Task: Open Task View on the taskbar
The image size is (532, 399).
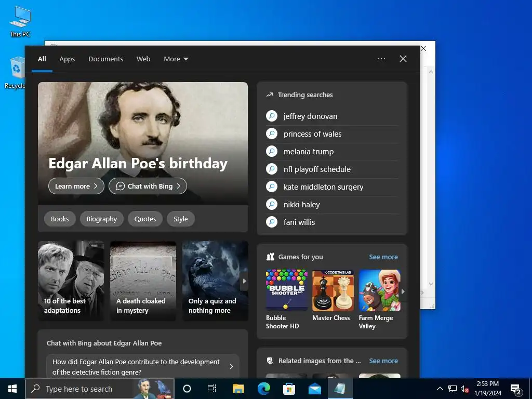Action: point(212,389)
